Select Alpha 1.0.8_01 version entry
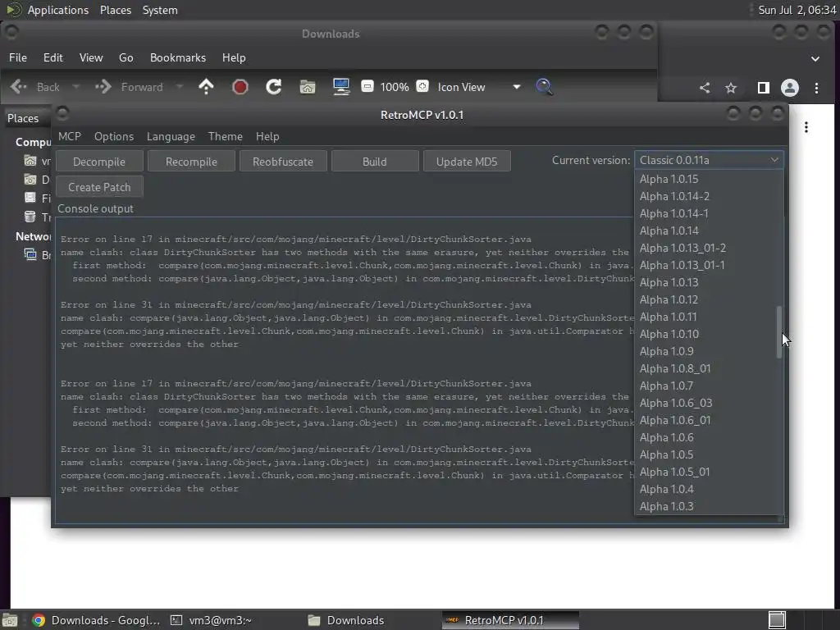This screenshot has width=840, height=630. pos(706,368)
